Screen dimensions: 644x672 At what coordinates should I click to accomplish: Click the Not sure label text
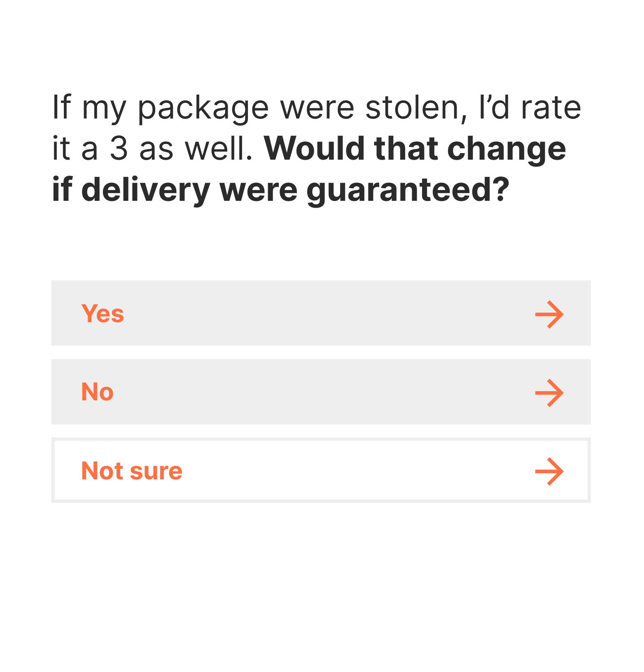[131, 471]
